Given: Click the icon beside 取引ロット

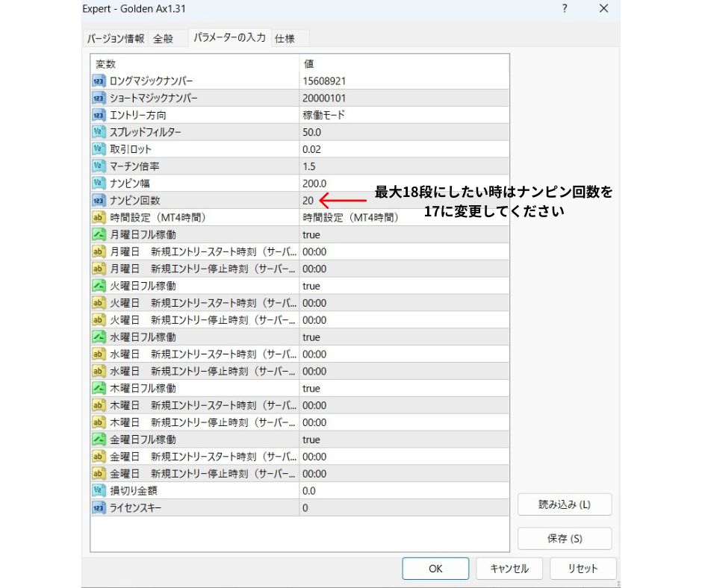Looking at the screenshot, I should 99,149.
